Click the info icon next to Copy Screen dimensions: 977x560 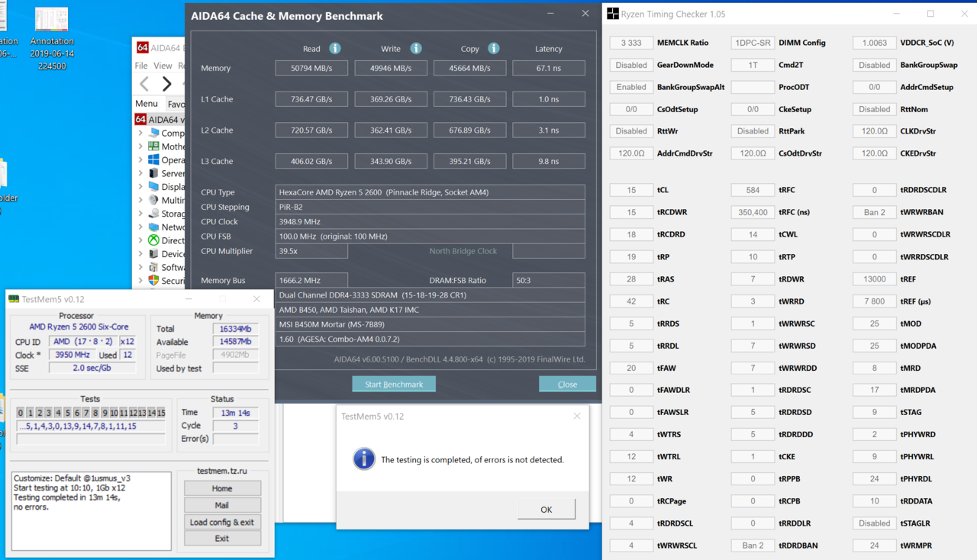494,48
